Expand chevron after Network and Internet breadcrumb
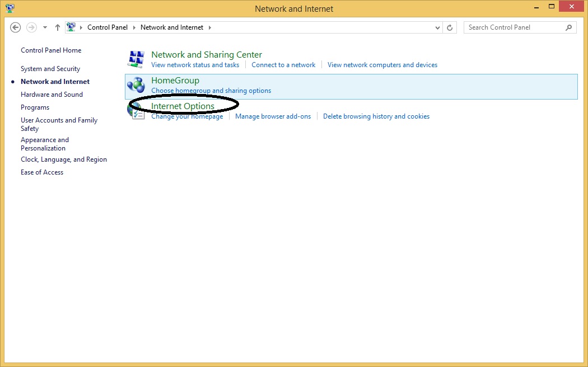The height and width of the screenshot is (367, 588). point(209,27)
